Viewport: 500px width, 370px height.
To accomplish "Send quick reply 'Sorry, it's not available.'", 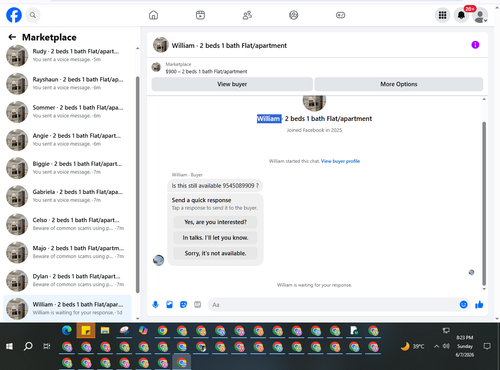I will (x=215, y=253).
